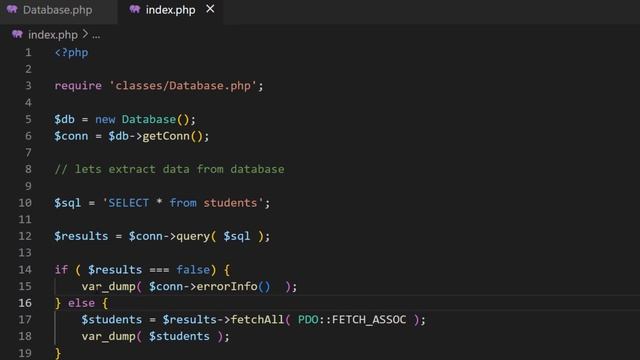Click line number 3 in the gutter
Screen dimensions: 640x360
[28, 86]
